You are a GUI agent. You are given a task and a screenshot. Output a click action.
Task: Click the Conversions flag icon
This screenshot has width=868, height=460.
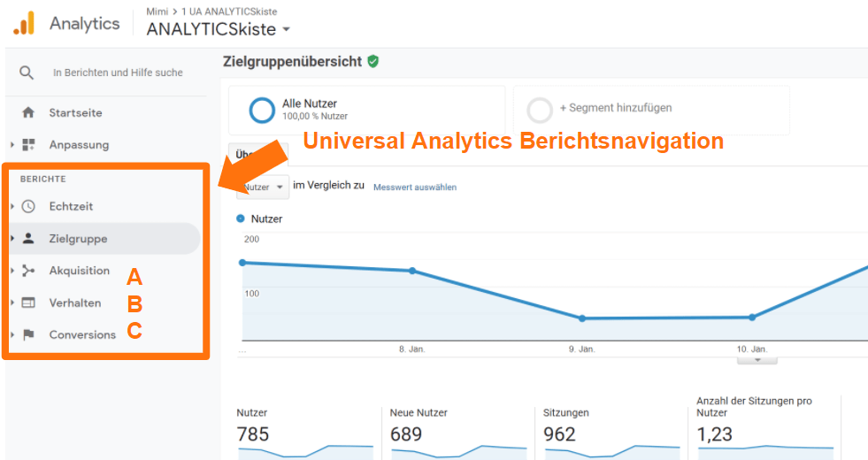[28, 334]
